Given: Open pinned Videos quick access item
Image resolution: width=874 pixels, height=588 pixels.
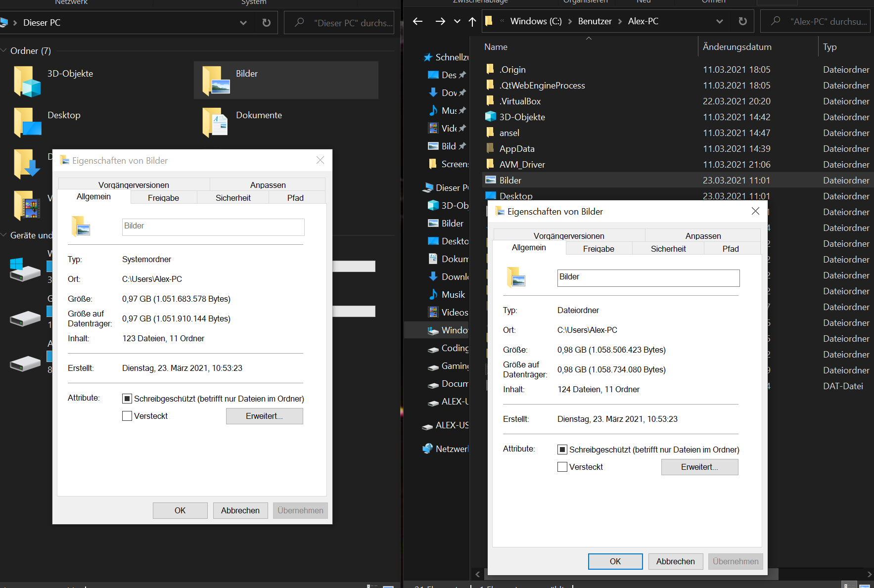Looking at the screenshot, I should click(447, 129).
